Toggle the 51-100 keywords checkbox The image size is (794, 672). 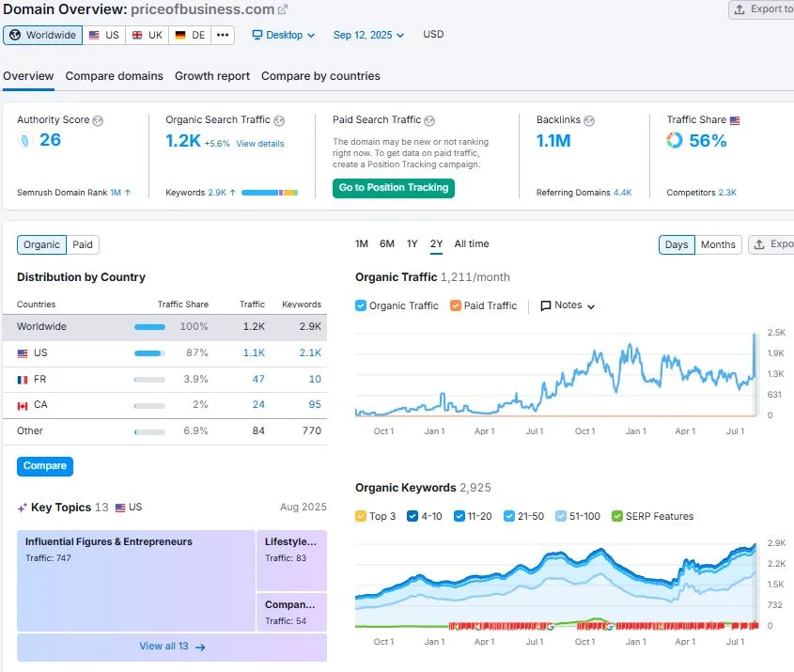(561, 516)
